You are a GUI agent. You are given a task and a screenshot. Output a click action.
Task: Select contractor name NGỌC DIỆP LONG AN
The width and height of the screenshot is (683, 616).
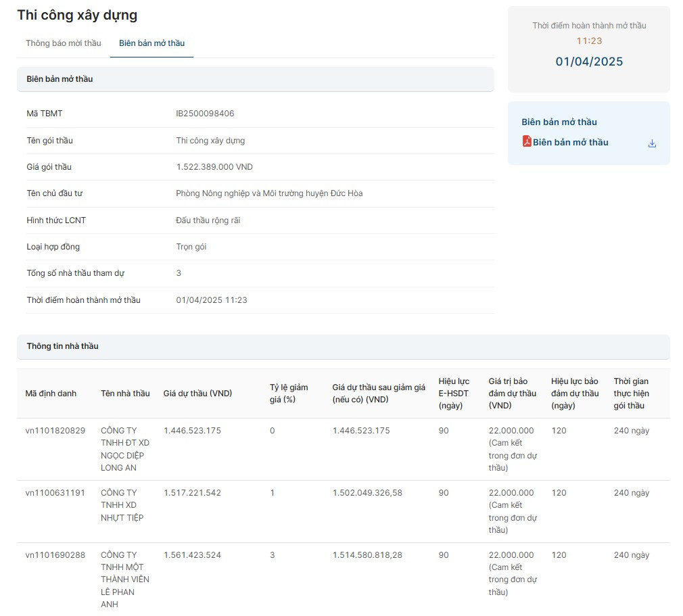(x=125, y=449)
